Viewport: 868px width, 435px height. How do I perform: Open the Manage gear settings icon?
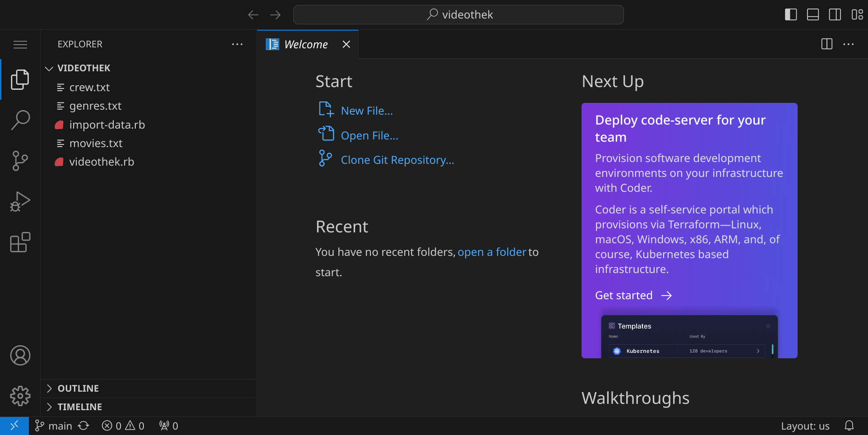[20, 396]
